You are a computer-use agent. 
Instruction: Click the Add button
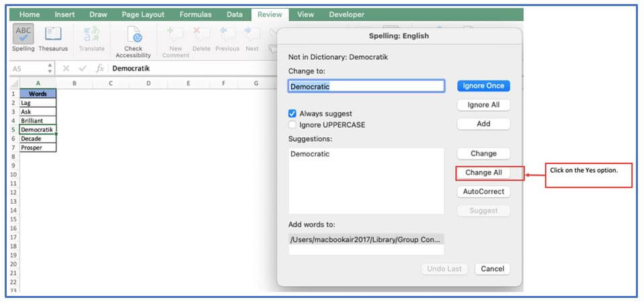(483, 124)
